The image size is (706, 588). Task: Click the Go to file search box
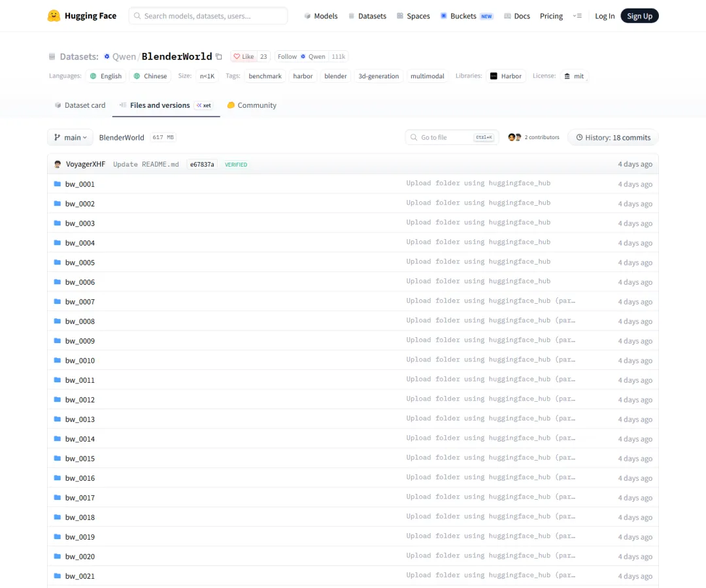(452, 138)
